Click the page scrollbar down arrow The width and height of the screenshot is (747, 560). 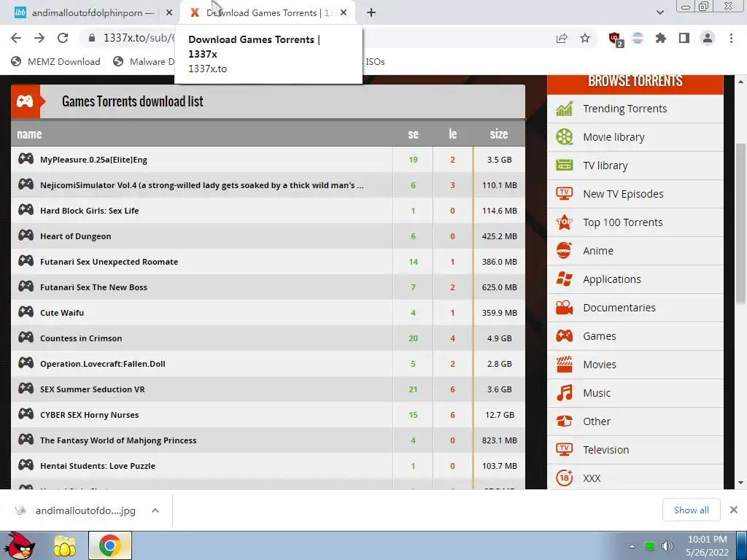[x=740, y=483]
